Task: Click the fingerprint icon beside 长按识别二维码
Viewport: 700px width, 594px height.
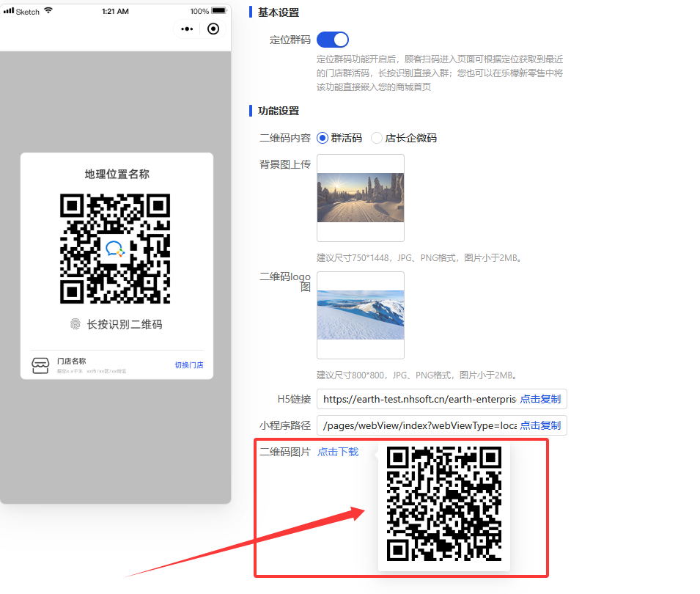Action: [75, 324]
